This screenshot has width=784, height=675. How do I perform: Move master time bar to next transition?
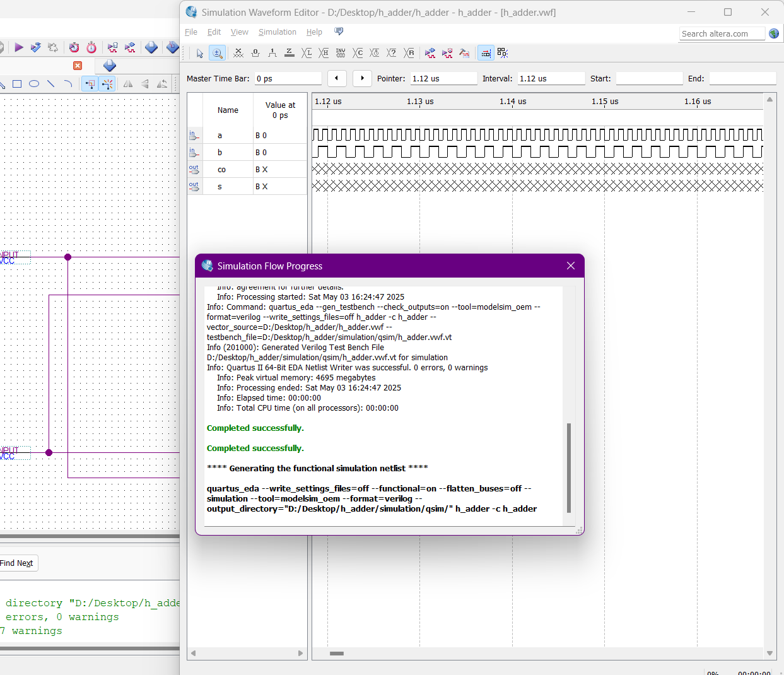pos(362,78)
